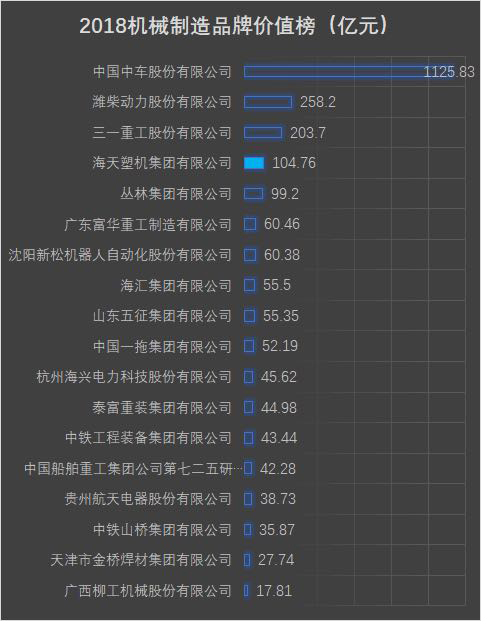Click the 沈阳新松机器人自动化 axis label

click(120, 255)
